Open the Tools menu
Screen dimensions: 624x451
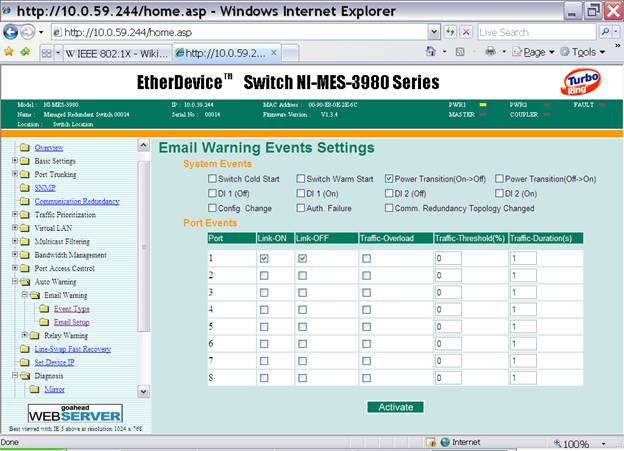583,51
